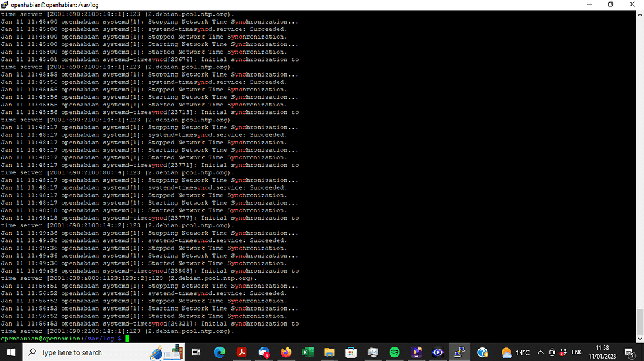The height and width of the screenshot is (361, 644).
Task: Open the Start menu
Action: pos(11,352)
